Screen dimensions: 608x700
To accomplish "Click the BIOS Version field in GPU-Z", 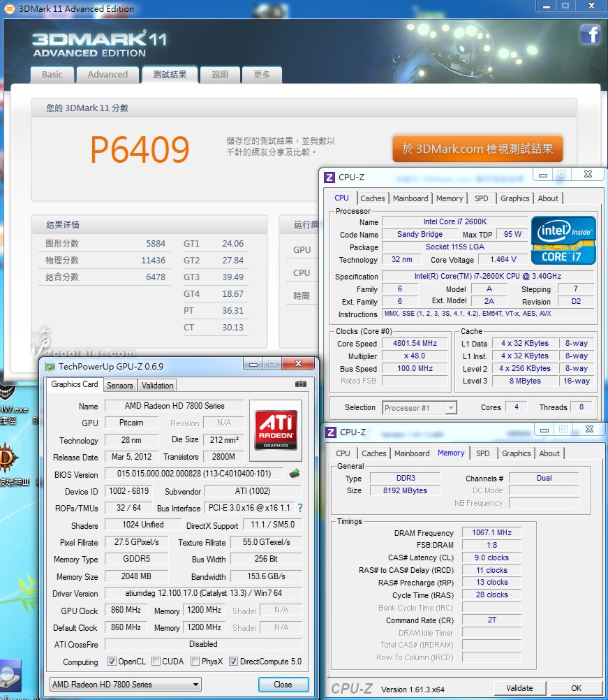I will [194, 474].
